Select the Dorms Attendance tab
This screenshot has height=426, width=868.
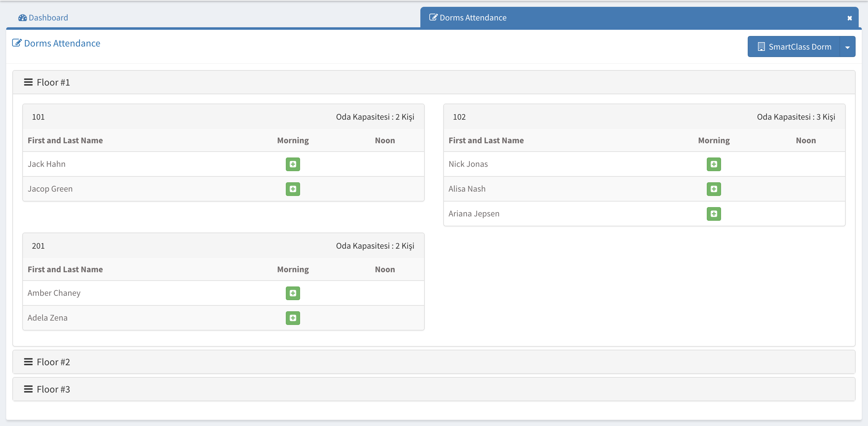point(472,18)
